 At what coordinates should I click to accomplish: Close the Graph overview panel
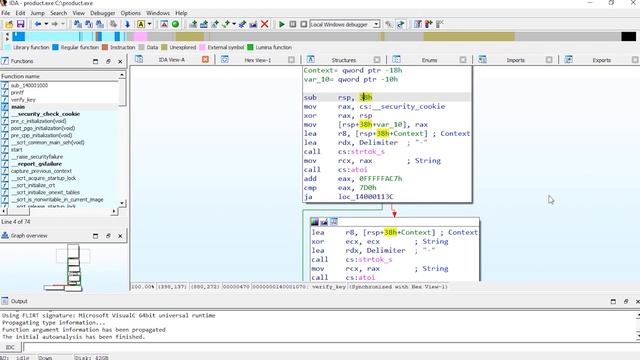tap(120, 236)
